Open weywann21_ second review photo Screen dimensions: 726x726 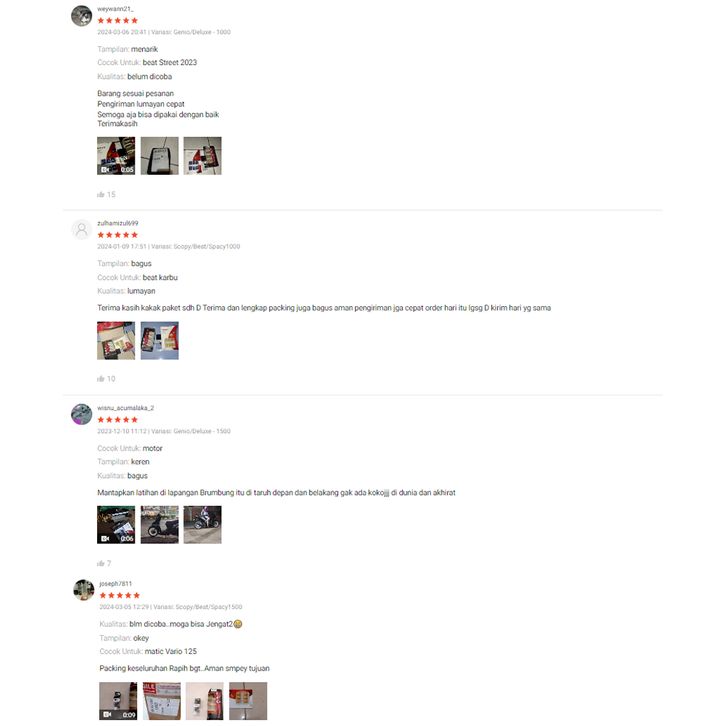point(160,156)
